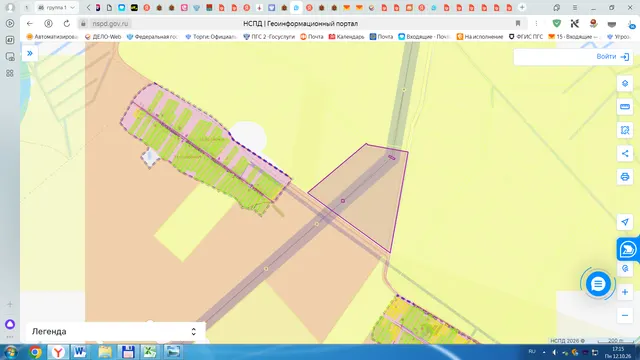
Task: Open the Федеральная гос... bookmark
Action: [152, 37]
